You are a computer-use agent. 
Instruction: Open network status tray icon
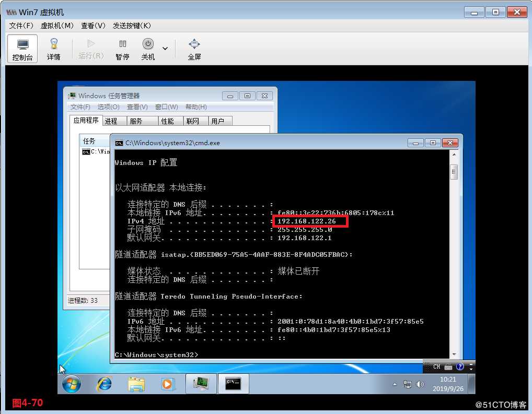click(x=408, y=384)
